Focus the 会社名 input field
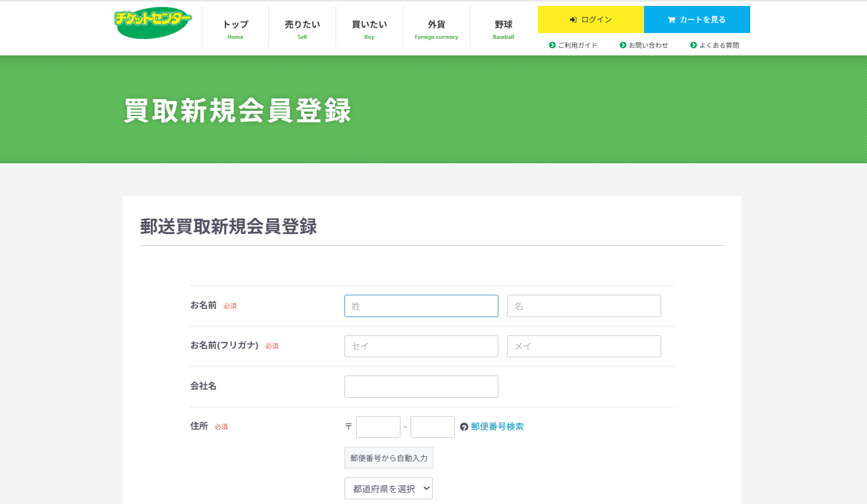Image resolution: width=867 pixels, height=504 pixels. click(421, 387)
